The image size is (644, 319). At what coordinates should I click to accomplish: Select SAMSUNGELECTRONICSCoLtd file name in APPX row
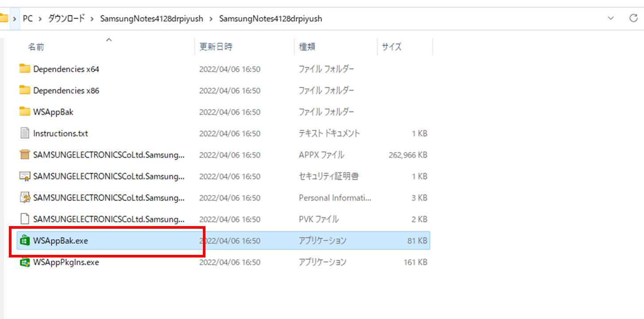pyautogui.click(x=109, y=155)
